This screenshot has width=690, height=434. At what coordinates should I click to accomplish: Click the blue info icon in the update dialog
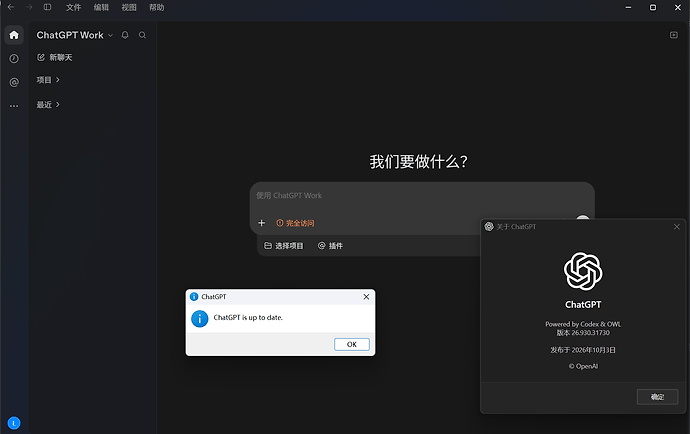[199, 319]
